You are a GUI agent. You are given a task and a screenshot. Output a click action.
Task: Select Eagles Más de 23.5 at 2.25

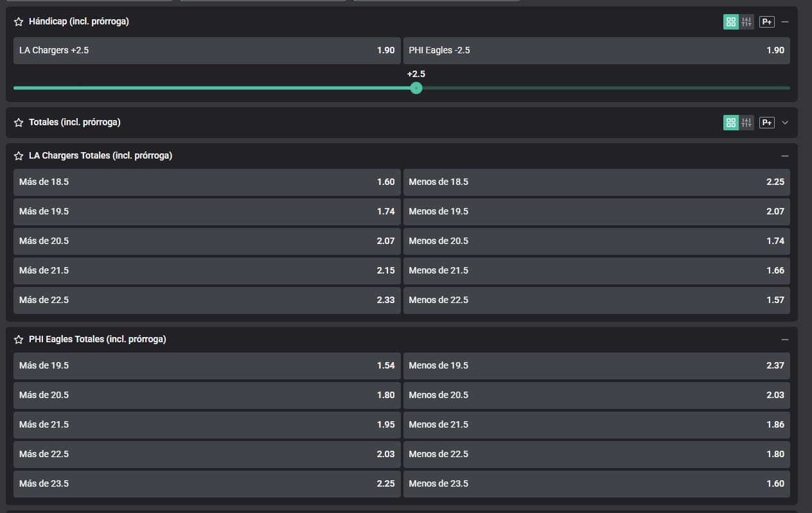coord(207,483)
